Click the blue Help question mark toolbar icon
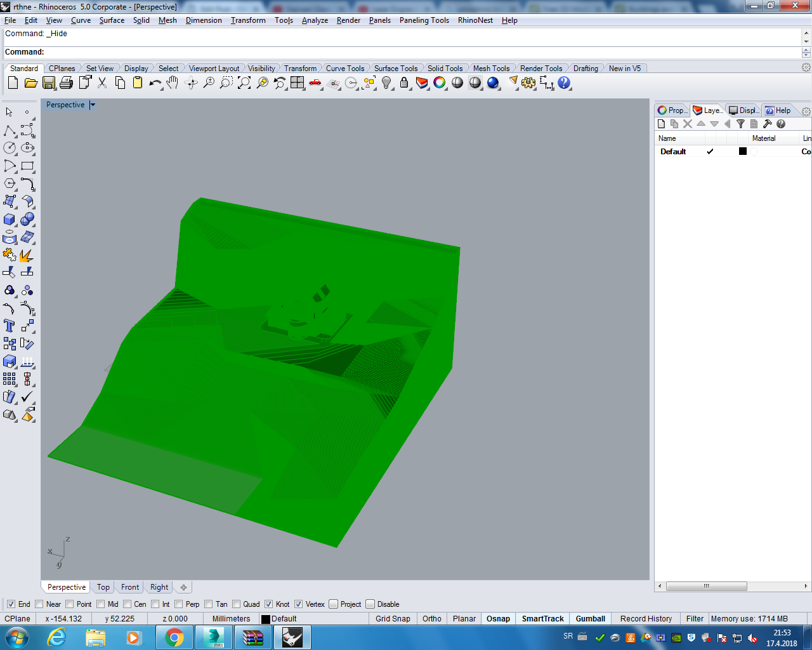 (x=564, y=83)
